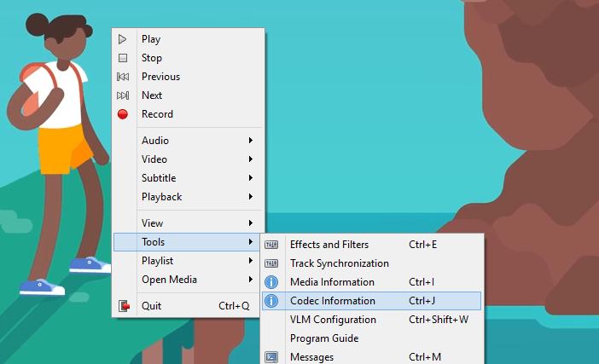
Task: Open the Subtitle submenu
Action: (188, 178)
